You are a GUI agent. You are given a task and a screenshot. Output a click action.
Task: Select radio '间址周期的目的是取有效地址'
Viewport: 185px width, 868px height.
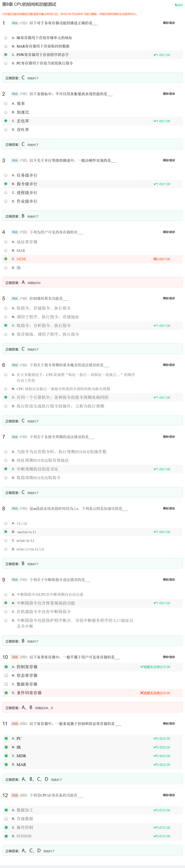tap(6, 460)
